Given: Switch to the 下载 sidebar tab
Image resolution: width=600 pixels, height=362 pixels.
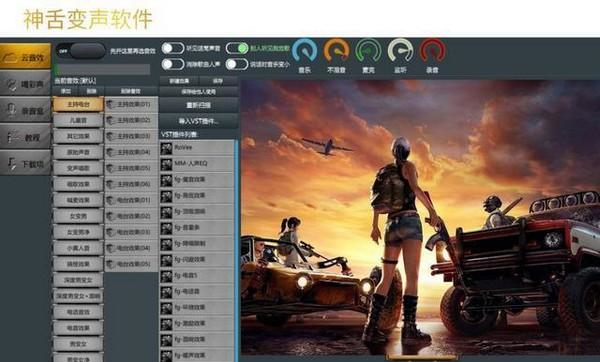Looking at the screenshot, I should [25, 163].
